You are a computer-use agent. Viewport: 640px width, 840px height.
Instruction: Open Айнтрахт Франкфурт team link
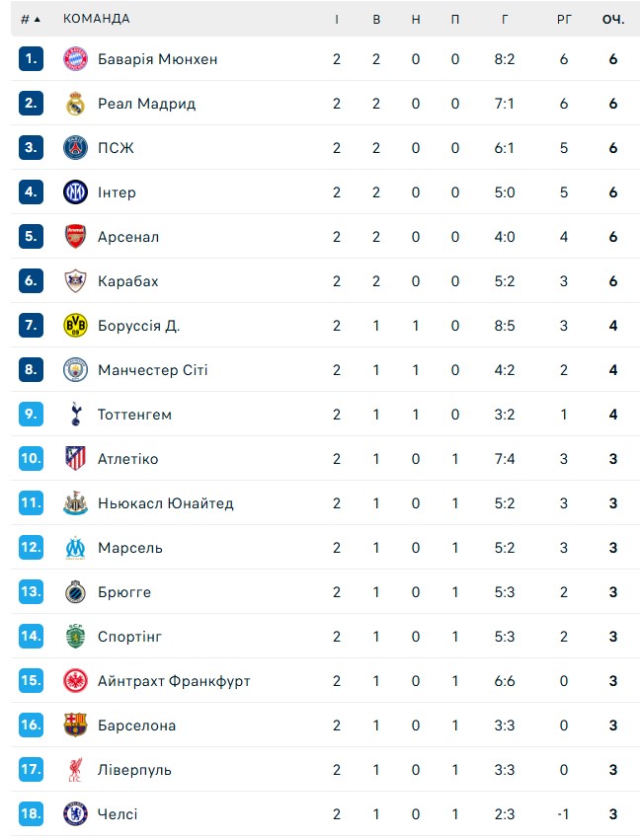[x=174, y=681]
